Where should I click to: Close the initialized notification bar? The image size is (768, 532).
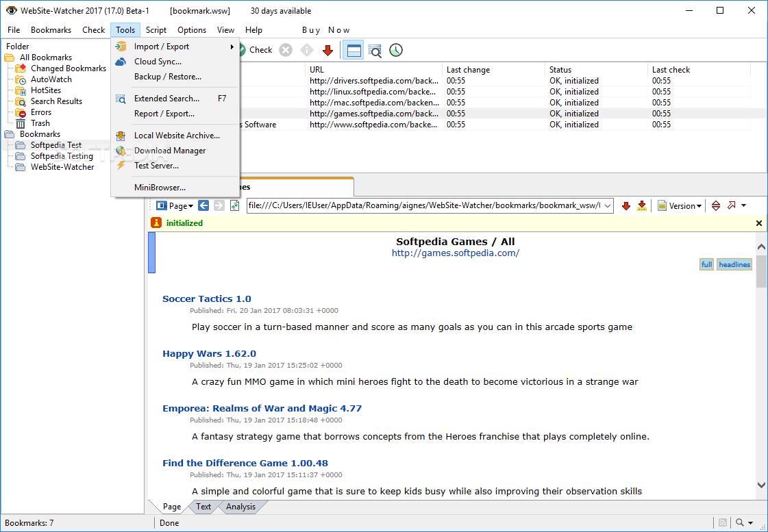758,223
